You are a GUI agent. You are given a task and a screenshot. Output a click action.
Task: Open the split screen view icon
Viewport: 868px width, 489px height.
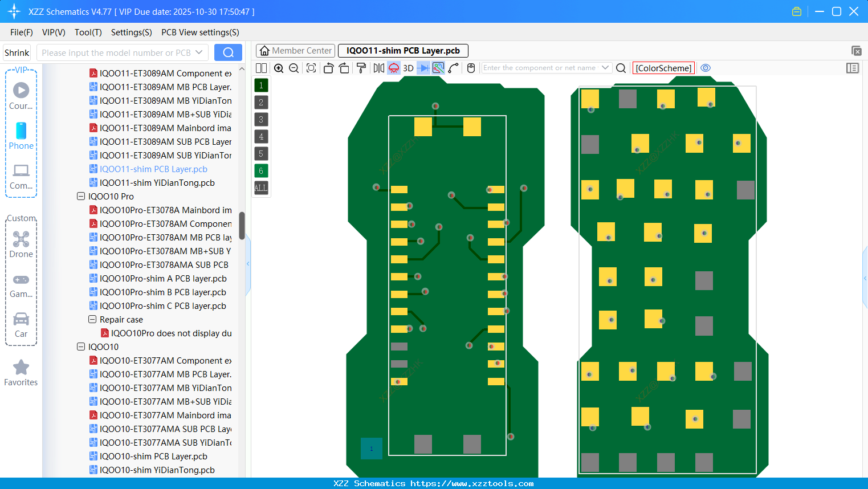tap(262, 68)
